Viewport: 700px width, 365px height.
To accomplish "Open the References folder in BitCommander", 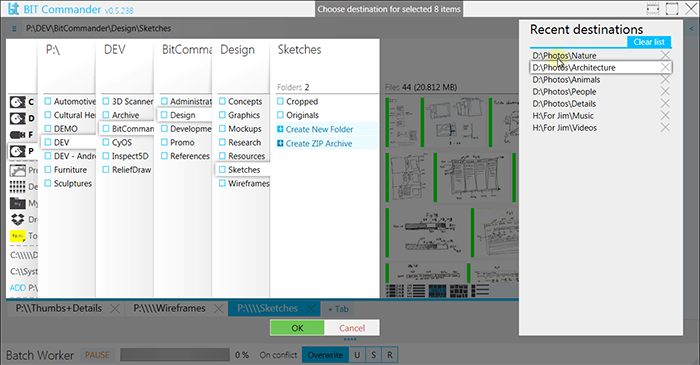I will [x=190, y=156].
